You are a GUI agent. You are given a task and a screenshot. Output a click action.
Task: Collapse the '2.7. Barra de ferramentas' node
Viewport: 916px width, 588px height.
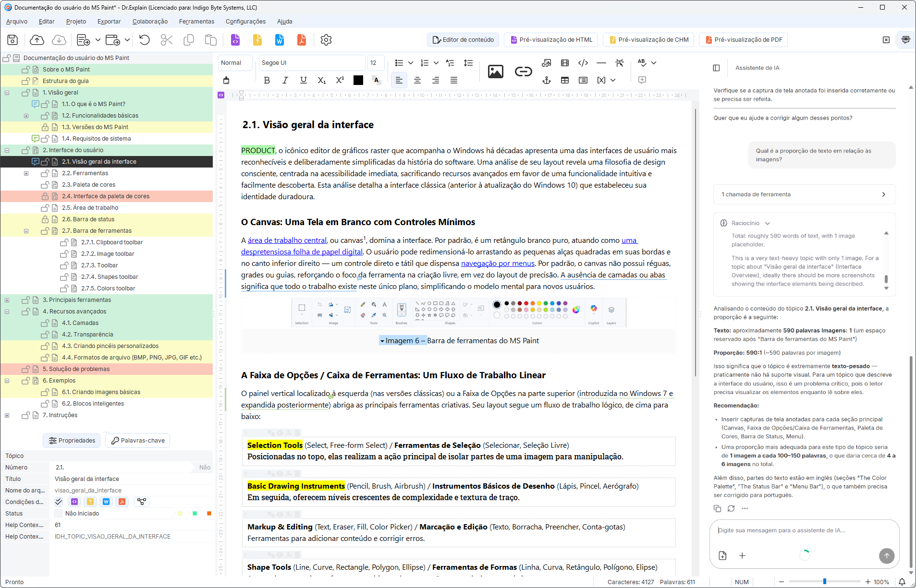pos(26,231)
